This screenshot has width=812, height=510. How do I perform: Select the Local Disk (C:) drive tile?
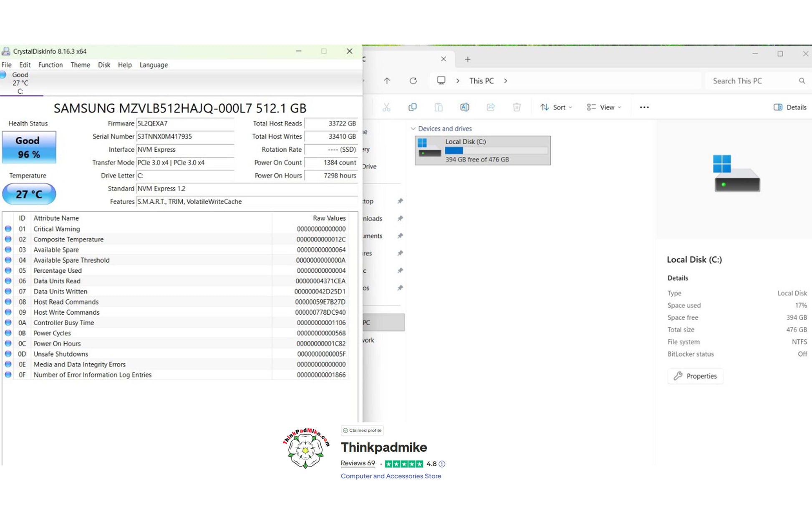pyautogui.click(x=482, y=150)
